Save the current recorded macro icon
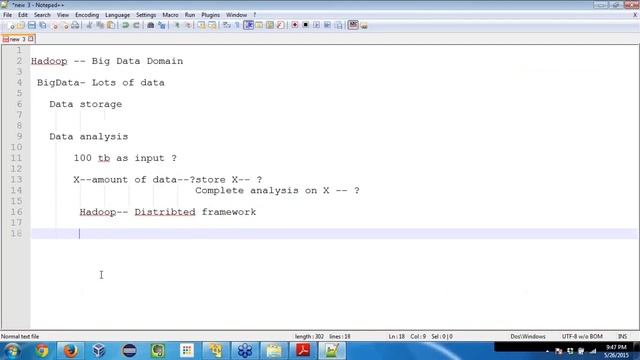 [x=339, y=25]
